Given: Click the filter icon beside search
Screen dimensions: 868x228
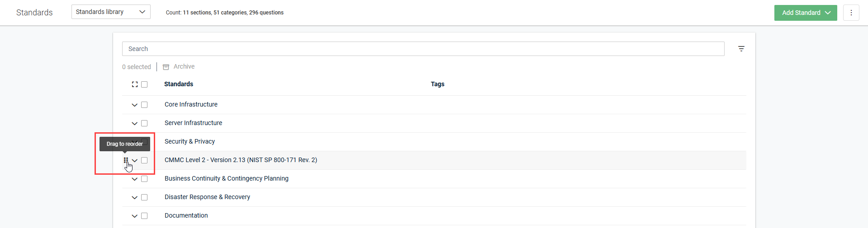Looking at the screenshot, I should [741, 49].
